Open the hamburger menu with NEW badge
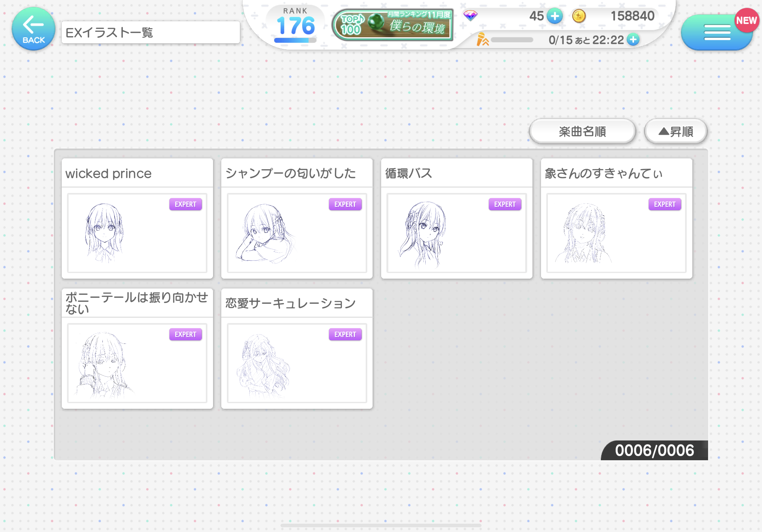Screen dimensions: 762x532 click(717, 32)
